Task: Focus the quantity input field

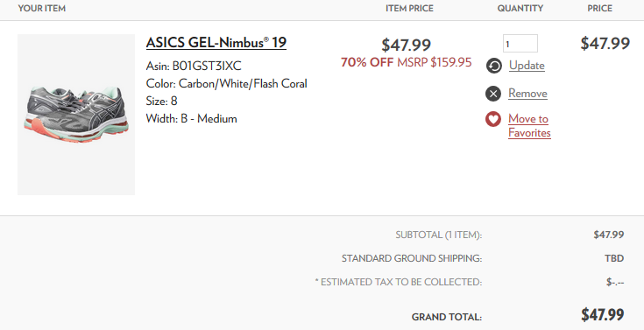Action: (x=520, y=44)
